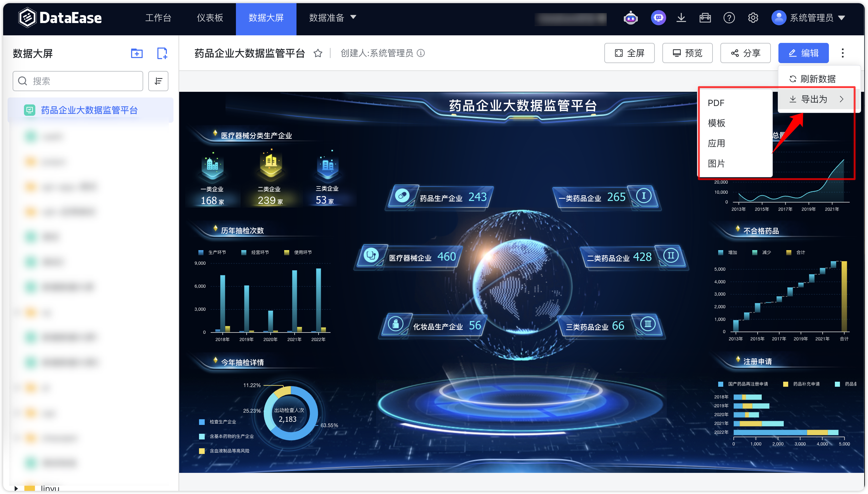Open the AI robot assistant icon
Viewport: 868px width, 494px height.
630,18
